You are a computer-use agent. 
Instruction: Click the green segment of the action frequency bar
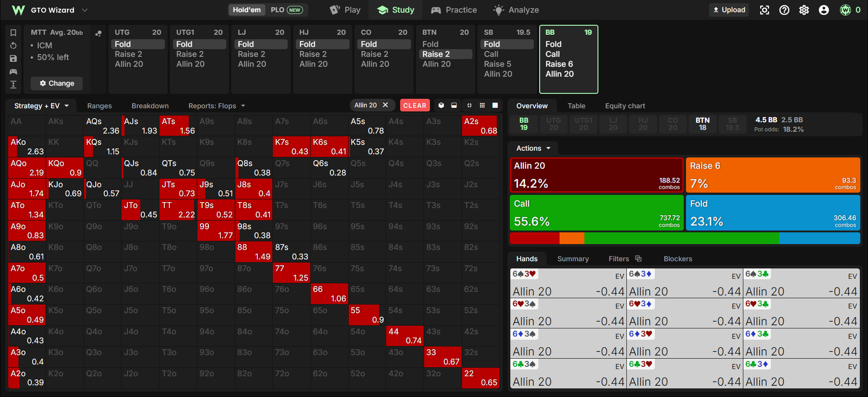681,238
